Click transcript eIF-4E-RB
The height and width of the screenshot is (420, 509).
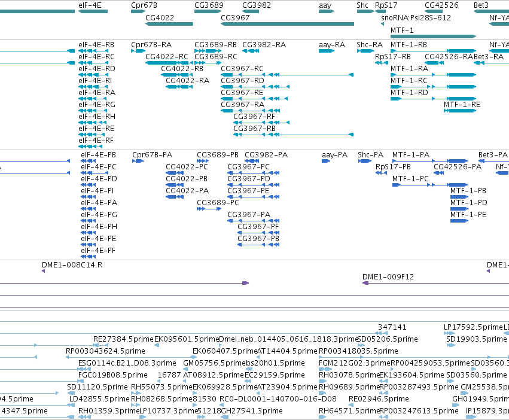(96, 45)
